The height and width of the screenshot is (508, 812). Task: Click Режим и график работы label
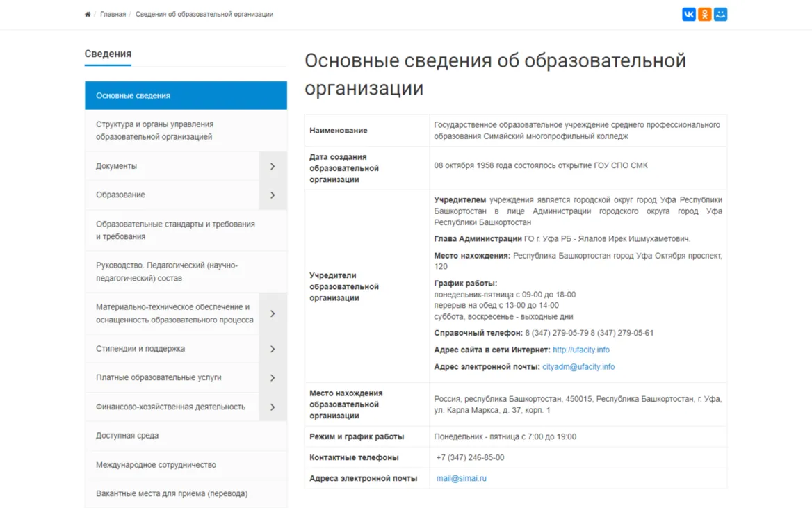tap(357, 436)
